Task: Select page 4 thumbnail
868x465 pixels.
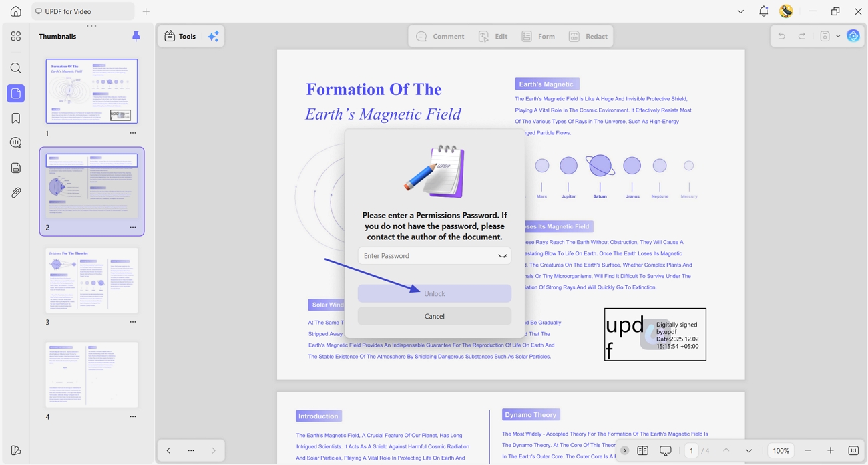Action: 92,375
